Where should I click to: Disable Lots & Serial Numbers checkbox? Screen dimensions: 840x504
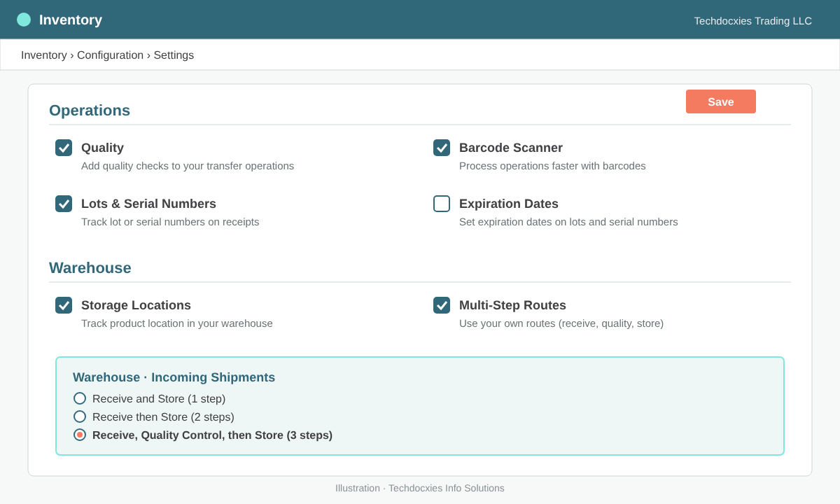[64, 204]
